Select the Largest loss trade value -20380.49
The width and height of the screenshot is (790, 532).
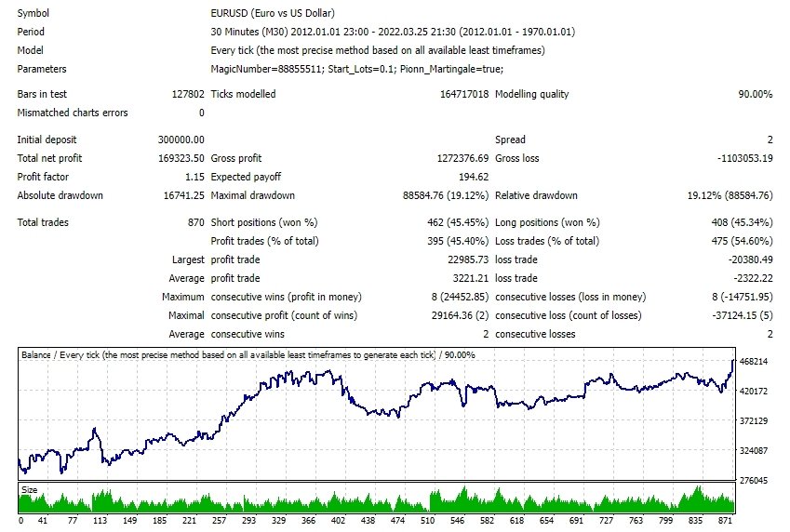pos(750,260)
